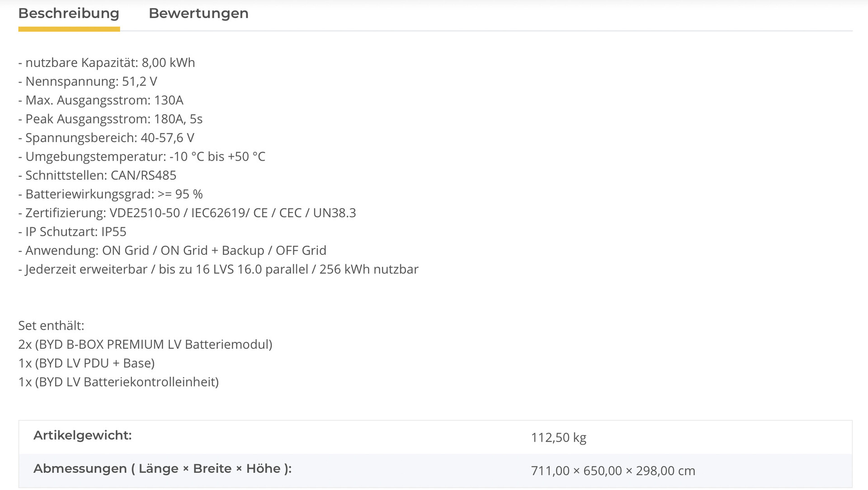Click the 112,50 kg weight value
The height and width of the screenshot is (490, 868).
[x=558, y=438]
